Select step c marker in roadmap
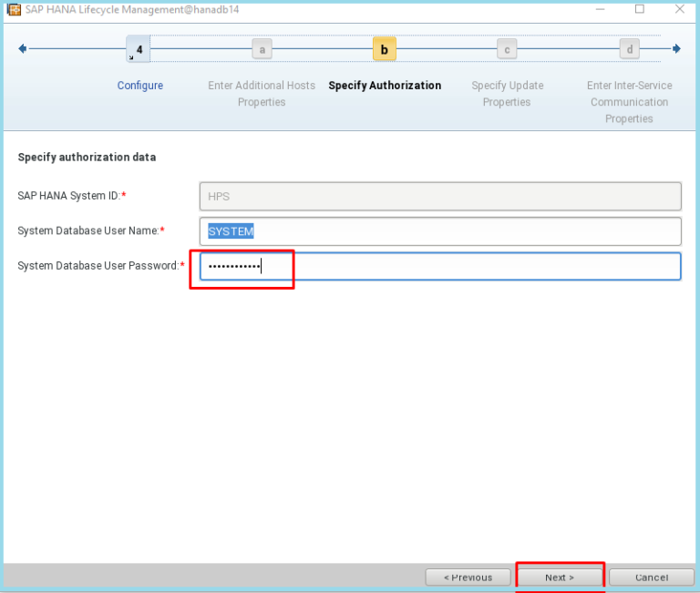Viewport: 700px width, 593px height. [x=507, y=49]
